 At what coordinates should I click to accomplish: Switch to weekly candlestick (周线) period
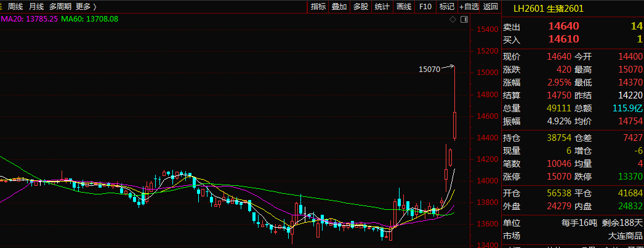coord(15,7)
